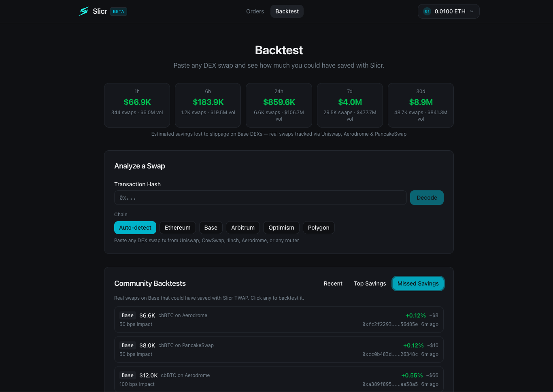553x392 pixels.
Task: Click the B1 wallet avatar icon
Action: pyautogui.click(x=427, y=11)
